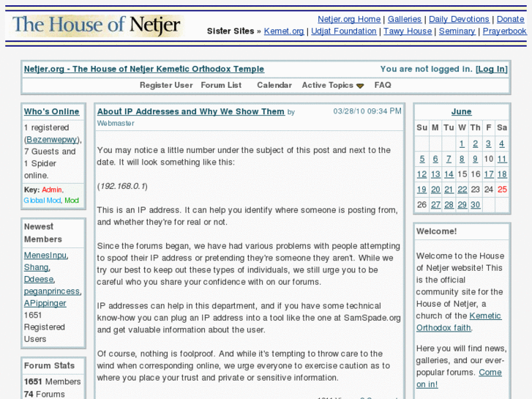Select June 14 in the calendar
The image size is (532, 399).
449,174
